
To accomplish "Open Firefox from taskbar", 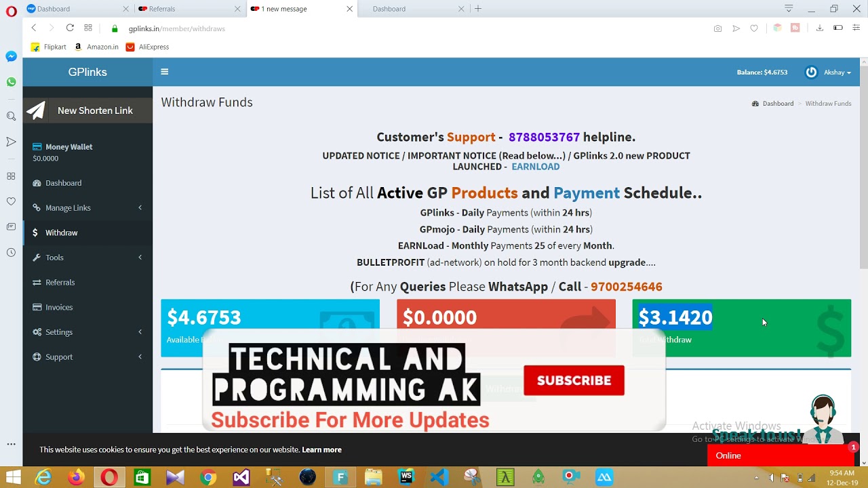I will coord(76,477).
